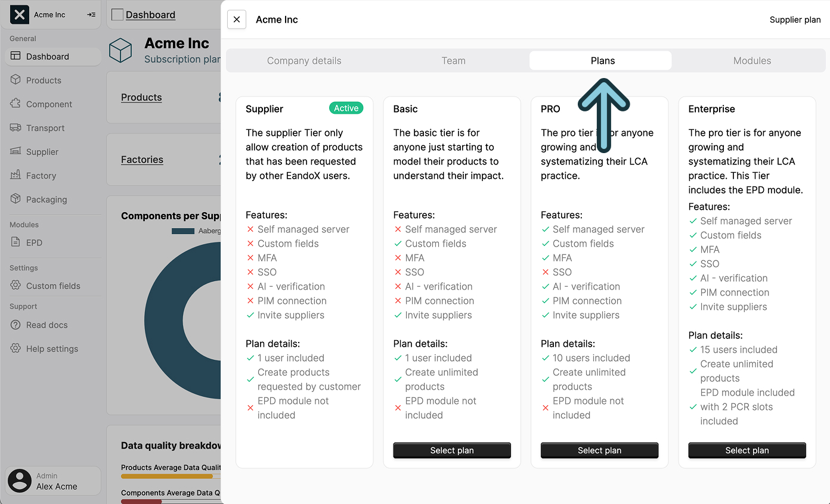The height and width of the screenshot is (504, 830).
Task: Close the Acme Inc plans panel
Action: tap(237, 20)
